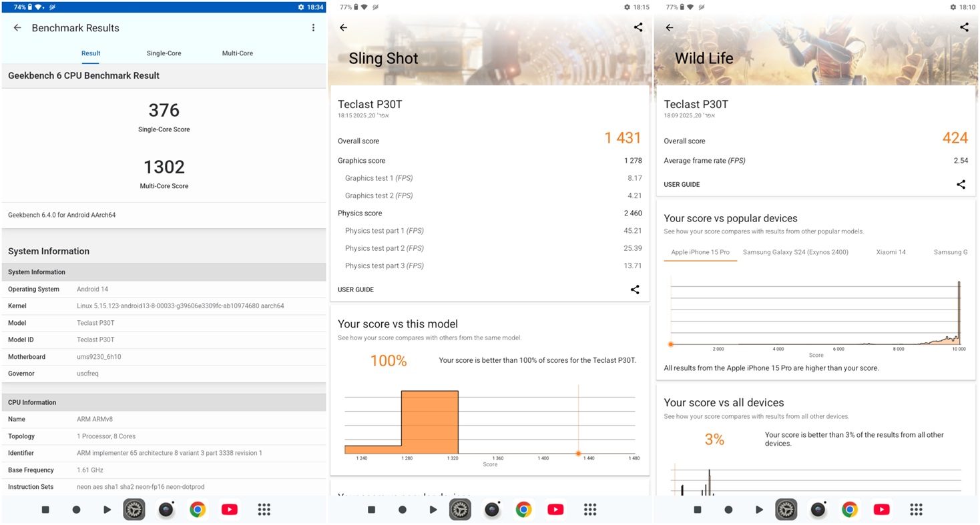Share results beside Sling Shot USER GUIDE
Screen dimensions: 980x525
click(635, 290)
